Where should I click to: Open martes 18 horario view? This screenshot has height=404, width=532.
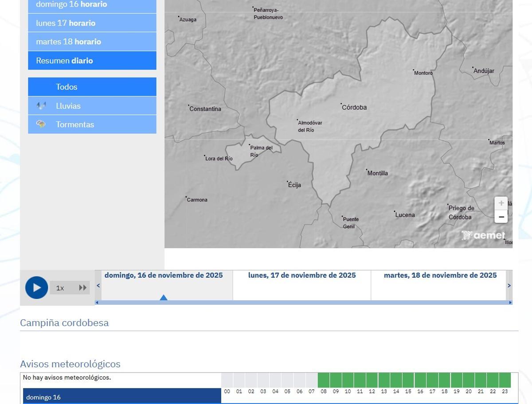[92, 42]
